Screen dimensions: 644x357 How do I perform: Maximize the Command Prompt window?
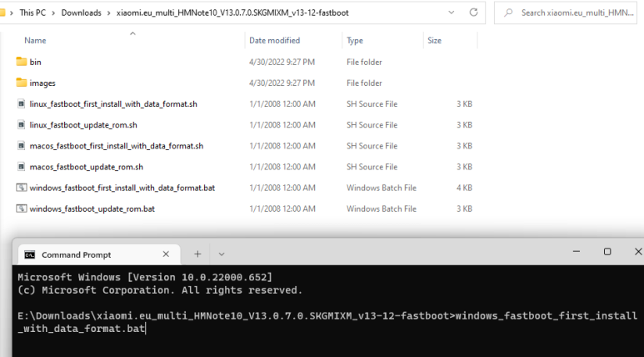[x=607, y=251]
